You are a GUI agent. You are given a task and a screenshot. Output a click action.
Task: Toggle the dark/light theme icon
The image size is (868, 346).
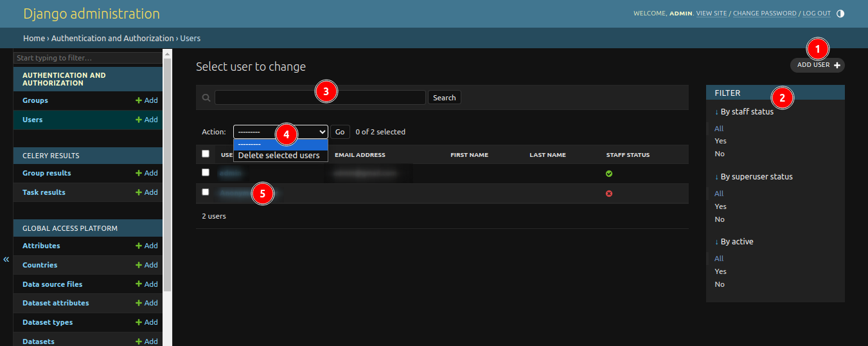click(x=840, y=14)
